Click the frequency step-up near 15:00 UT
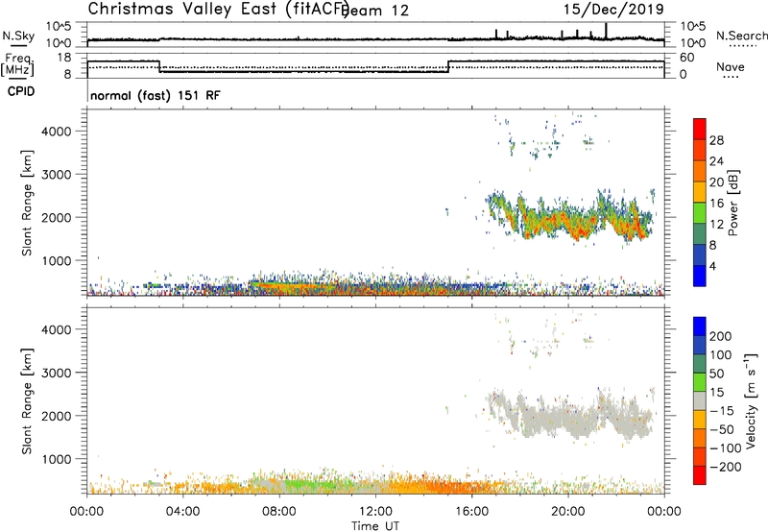This screenshot has width=768, height=532. point(448,66)
